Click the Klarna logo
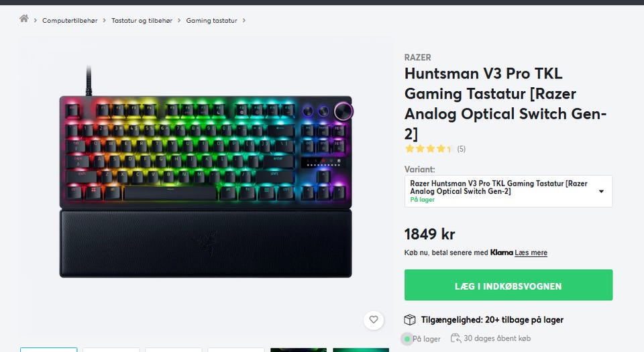This screenshot has width=644, height=352. pyautogui.click(x=501, y=252)
